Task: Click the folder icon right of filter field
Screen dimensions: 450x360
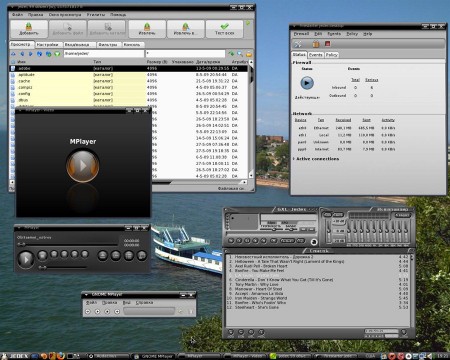Action: 249,54
